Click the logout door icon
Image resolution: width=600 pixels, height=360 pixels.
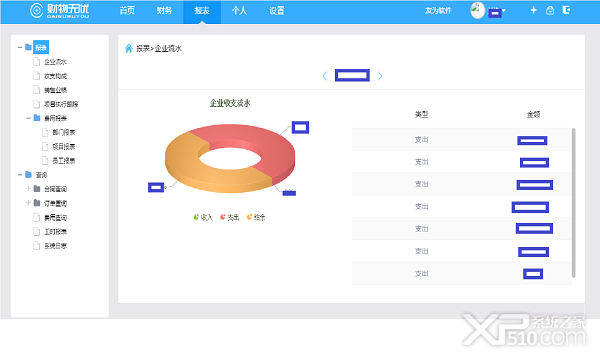pyautogui.click(x=567, y=10)
